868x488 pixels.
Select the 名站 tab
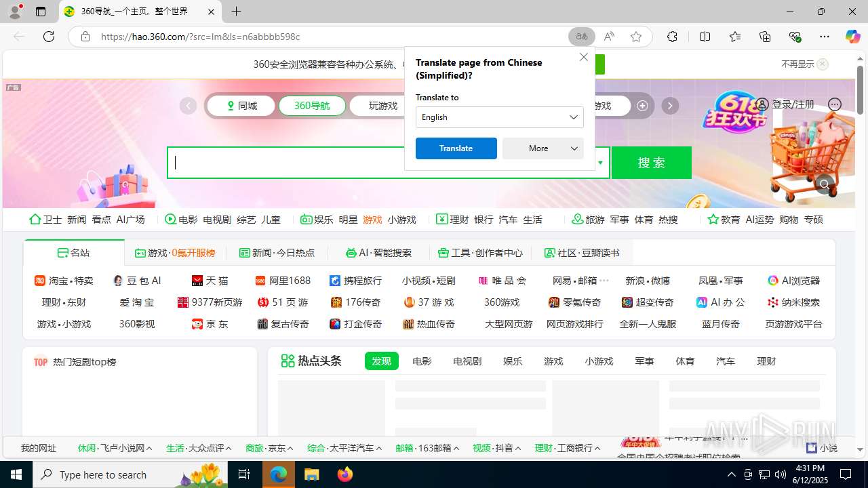74,253
